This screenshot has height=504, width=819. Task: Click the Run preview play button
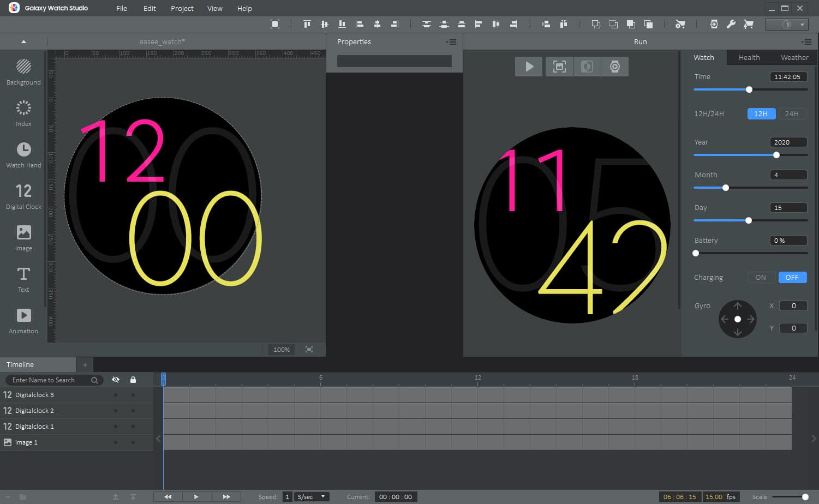[x=529, y=67]
